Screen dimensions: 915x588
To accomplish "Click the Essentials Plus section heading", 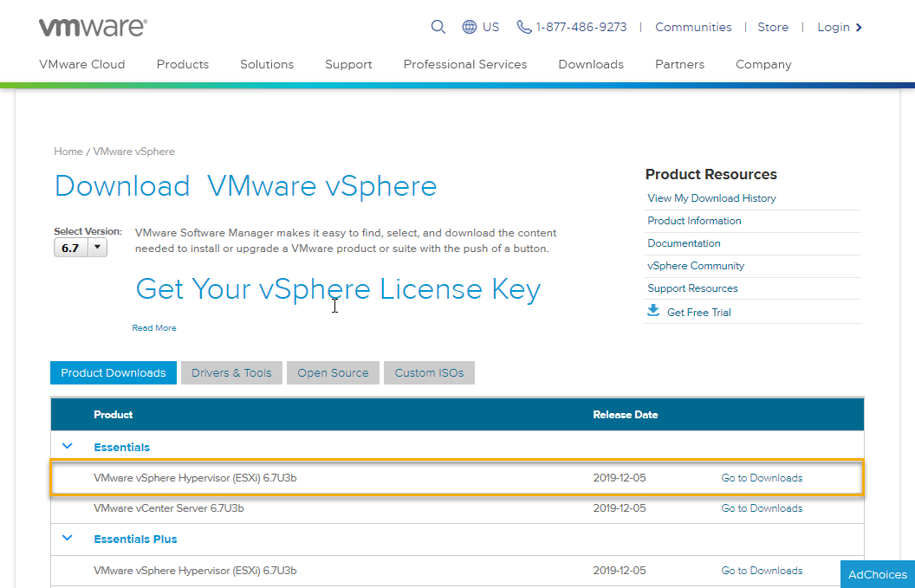I will coord(135,539).
